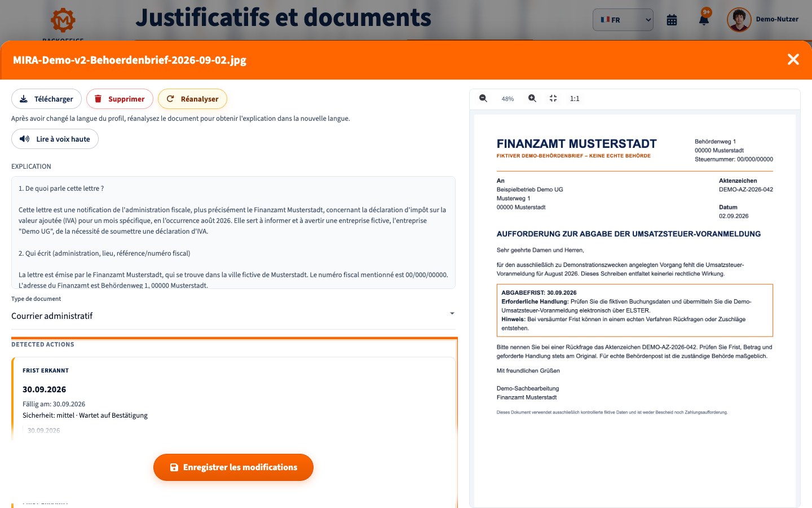812x508 pixels.
Task: Click the DETECTED ACTIONS heading
Action: (x=43, y=344)
